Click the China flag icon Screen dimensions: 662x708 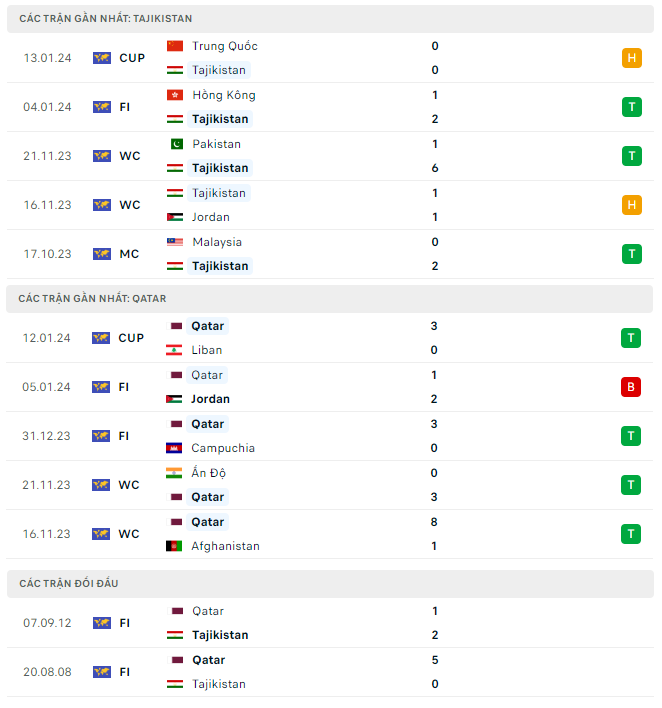point(175,46)
